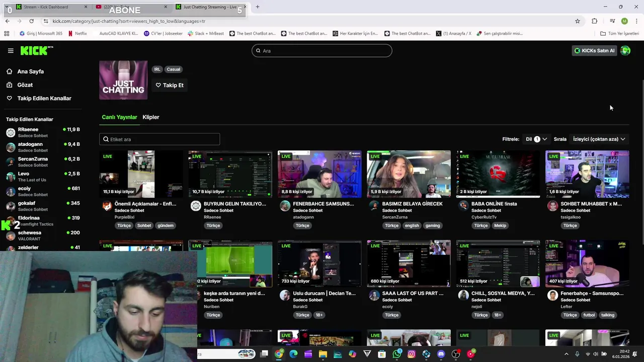The width and height of the screenshot is (644, 362).
Task: Bookmark this page with star icon
Action: (x=578, y=21)
